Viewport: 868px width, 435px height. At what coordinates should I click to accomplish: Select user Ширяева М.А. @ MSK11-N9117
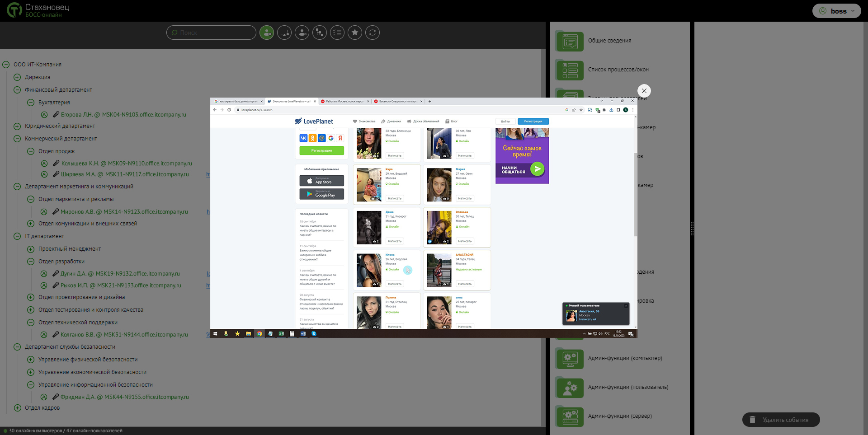(125, 174)
